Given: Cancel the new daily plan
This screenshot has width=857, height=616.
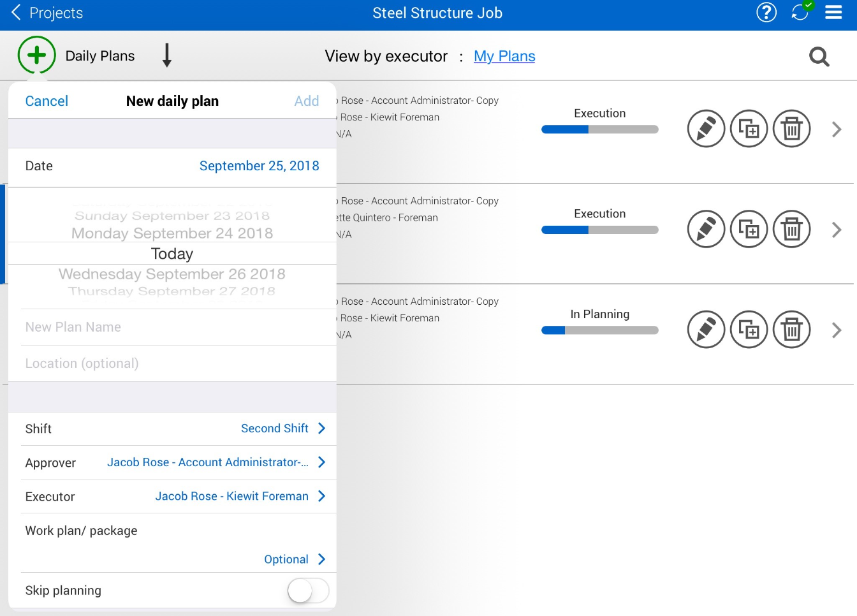Looking at the screenshot, I should [47, 101].
